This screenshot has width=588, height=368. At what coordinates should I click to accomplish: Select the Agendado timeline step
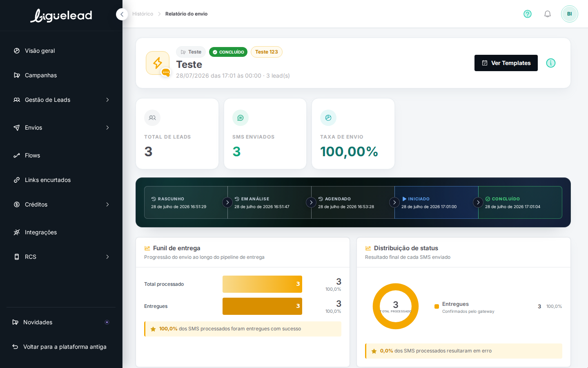pyautogui.click(x=353, y=202)
